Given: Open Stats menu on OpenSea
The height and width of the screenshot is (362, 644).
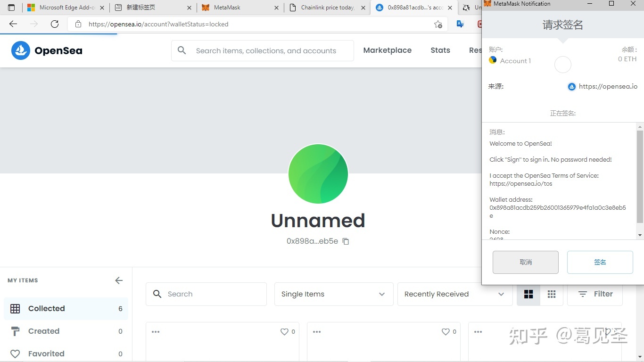Looking at the screenshot, I should (440, 50).
